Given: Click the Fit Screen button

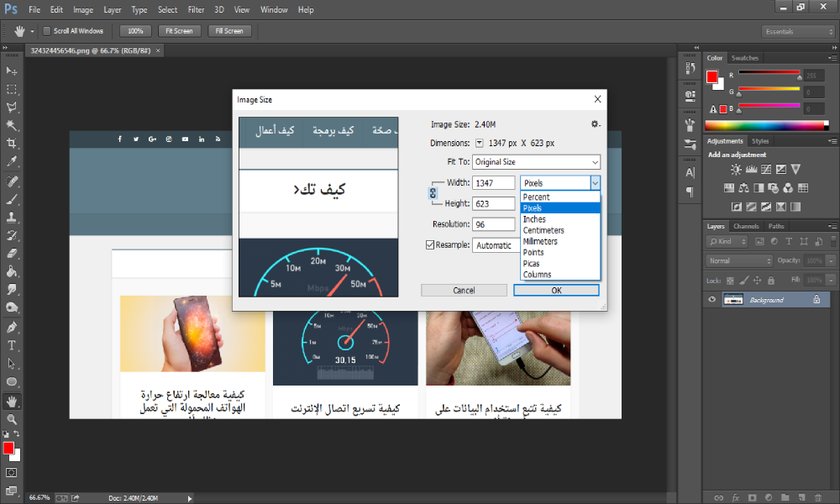Looking at the screenshot, I should 179,31.
